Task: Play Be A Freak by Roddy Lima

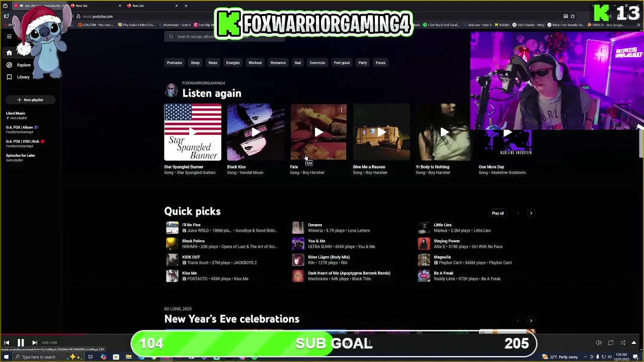Action: click(x=424, y=276)
